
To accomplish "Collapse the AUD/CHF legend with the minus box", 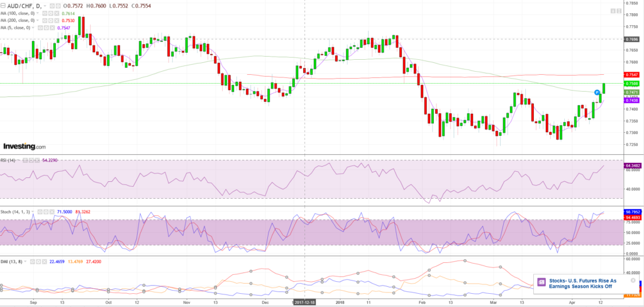I will (3, 6).
